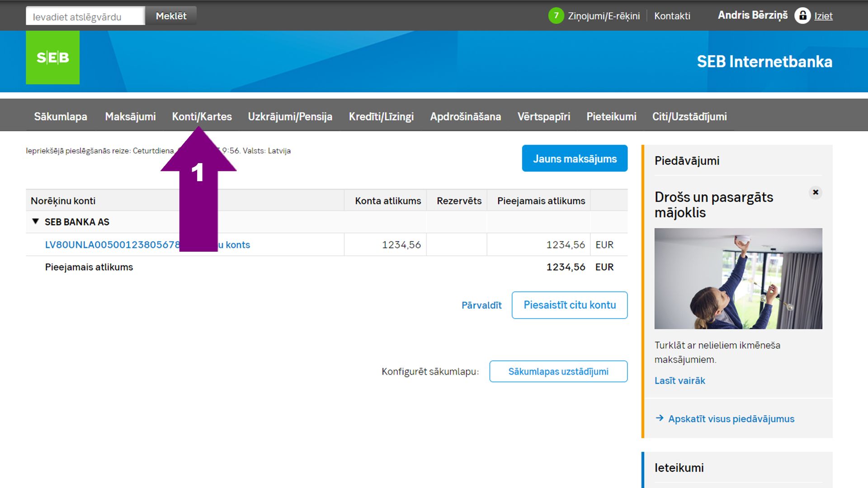Screen dimensions: 868x488
Task: Click Piesaistīt citu kontu button
Action: (x=570, y=305)
